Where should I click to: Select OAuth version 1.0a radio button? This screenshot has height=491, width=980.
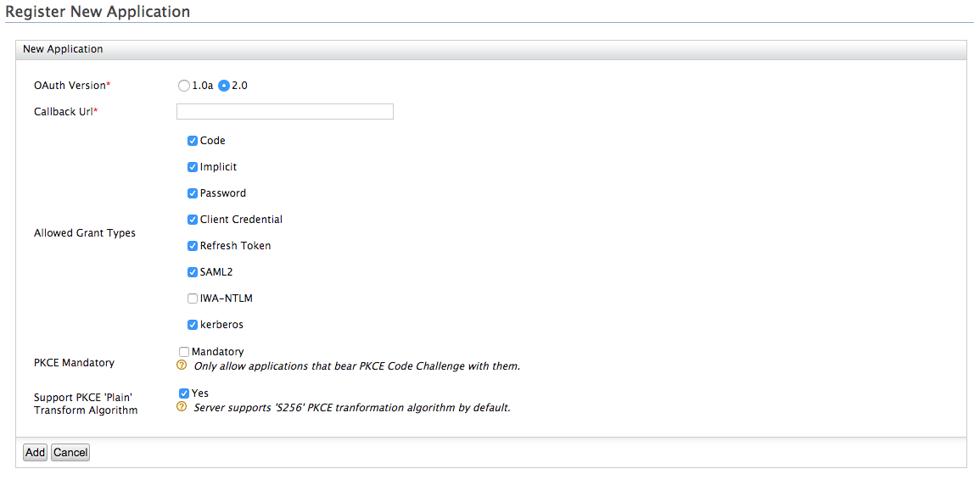(183, 86)
